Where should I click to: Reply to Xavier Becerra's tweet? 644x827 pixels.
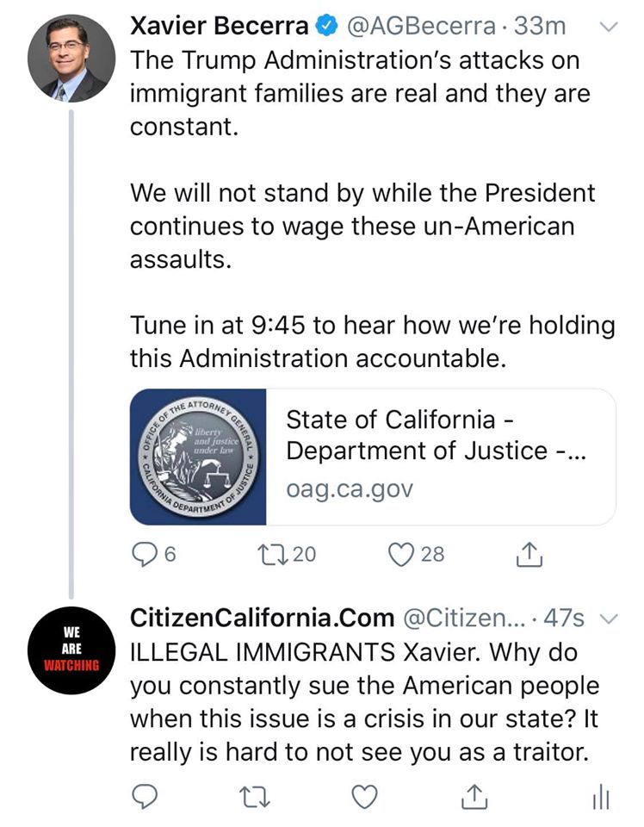click(143, 555)
